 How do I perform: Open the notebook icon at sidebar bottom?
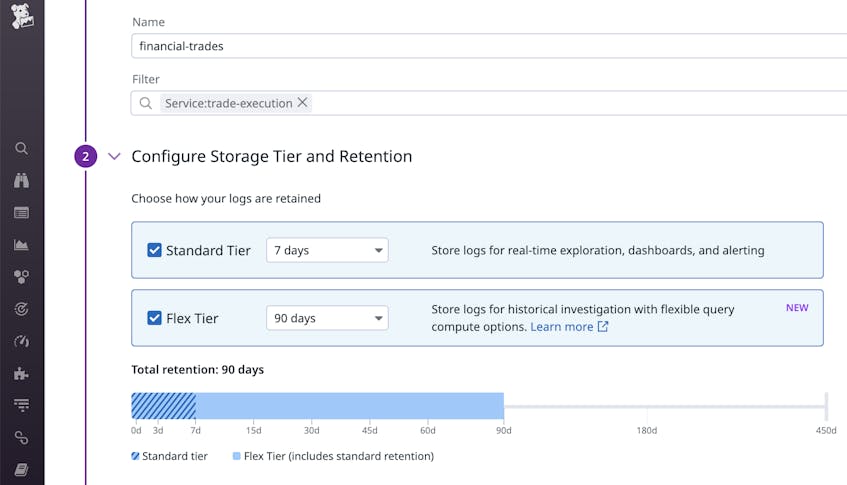pos(21,469)
